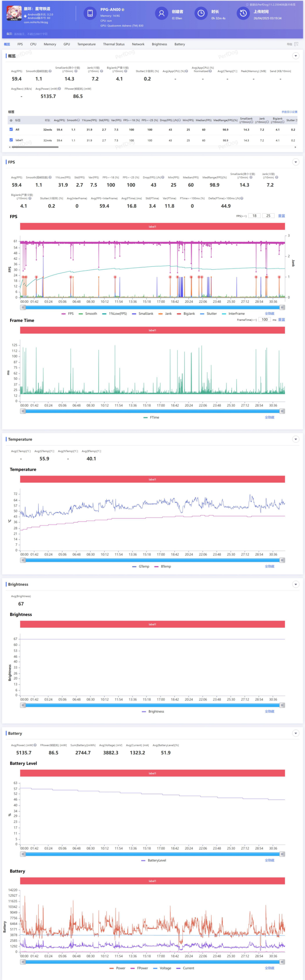
Task: Click the label1 bar above the FPS chart
Action: coord(152,226)
